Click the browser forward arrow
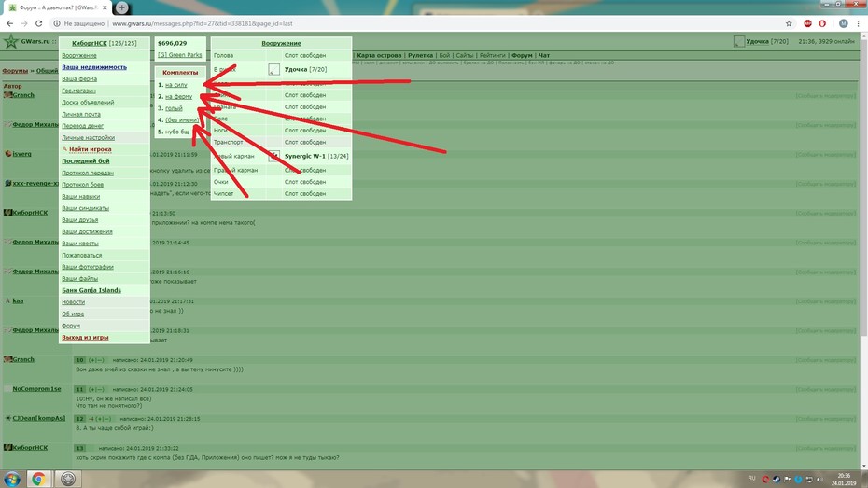This screenshot has height=488, width=868. coord(24,23)
